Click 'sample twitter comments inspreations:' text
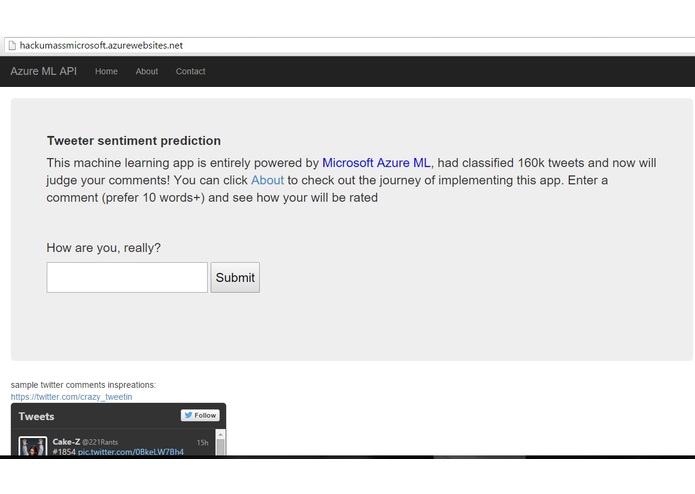 (x=83, y=385)
